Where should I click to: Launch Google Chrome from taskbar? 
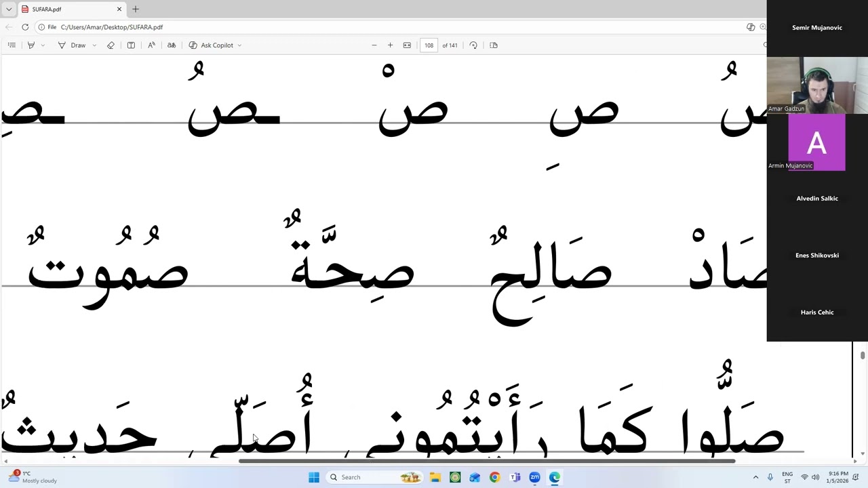pyautogui.click(x=494, y=477)
